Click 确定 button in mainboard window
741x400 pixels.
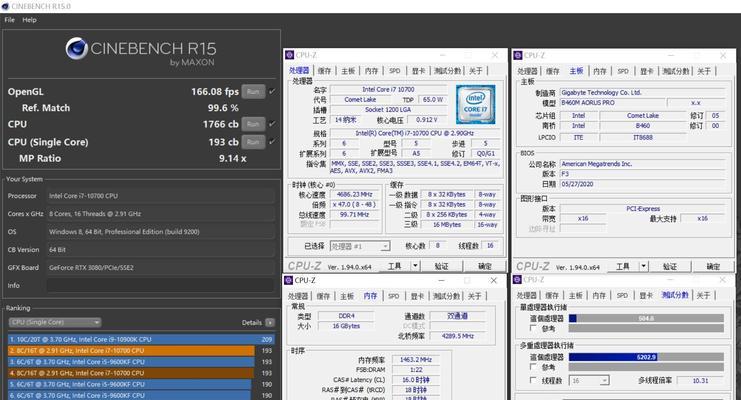713,266
